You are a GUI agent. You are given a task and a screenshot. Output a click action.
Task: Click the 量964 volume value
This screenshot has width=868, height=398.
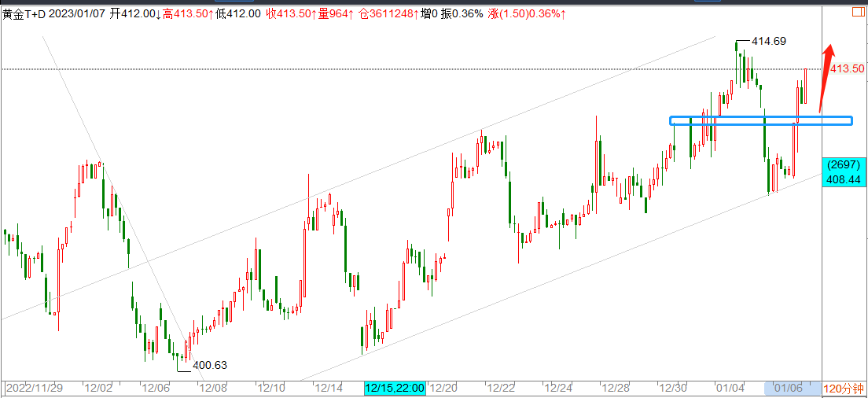(x=333, y=15)
